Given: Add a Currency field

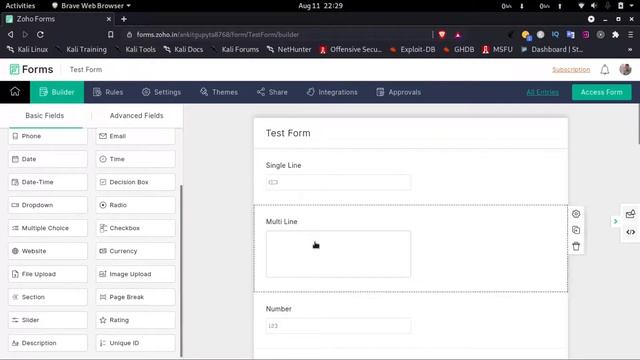Looking at the screenshot, I should point(136,251).
